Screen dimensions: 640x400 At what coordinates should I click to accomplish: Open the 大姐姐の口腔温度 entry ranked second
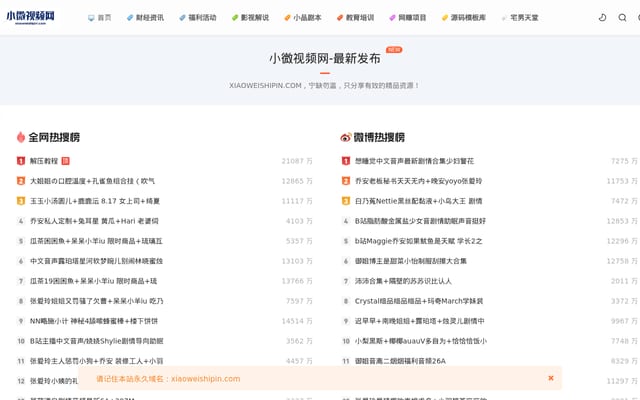(92, 181)
